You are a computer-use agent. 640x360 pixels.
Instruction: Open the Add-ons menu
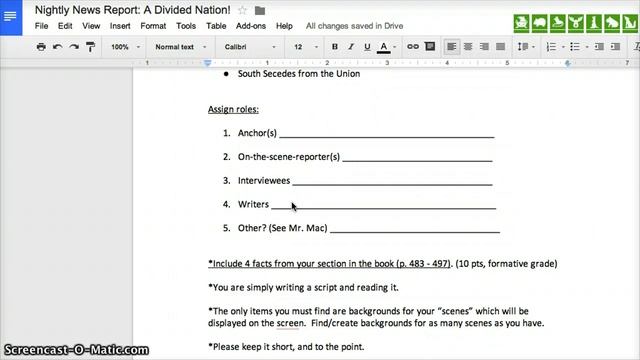click(251, 26)
